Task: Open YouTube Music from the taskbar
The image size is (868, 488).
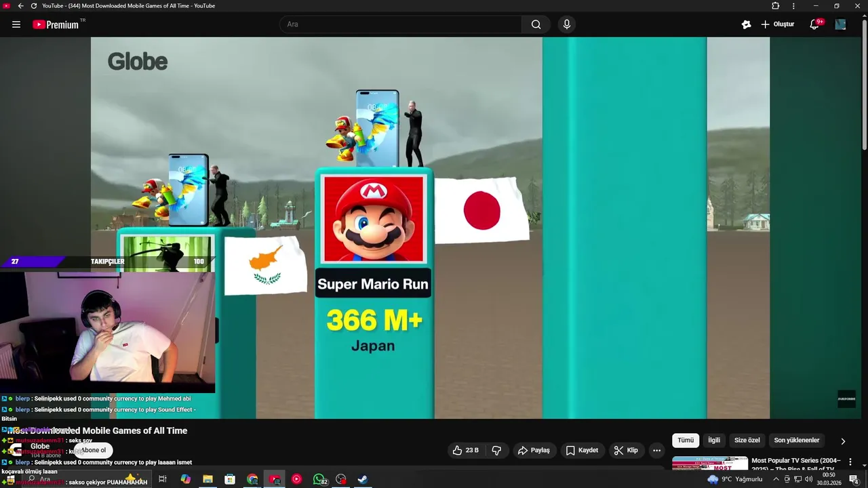Action: (296, 479)
